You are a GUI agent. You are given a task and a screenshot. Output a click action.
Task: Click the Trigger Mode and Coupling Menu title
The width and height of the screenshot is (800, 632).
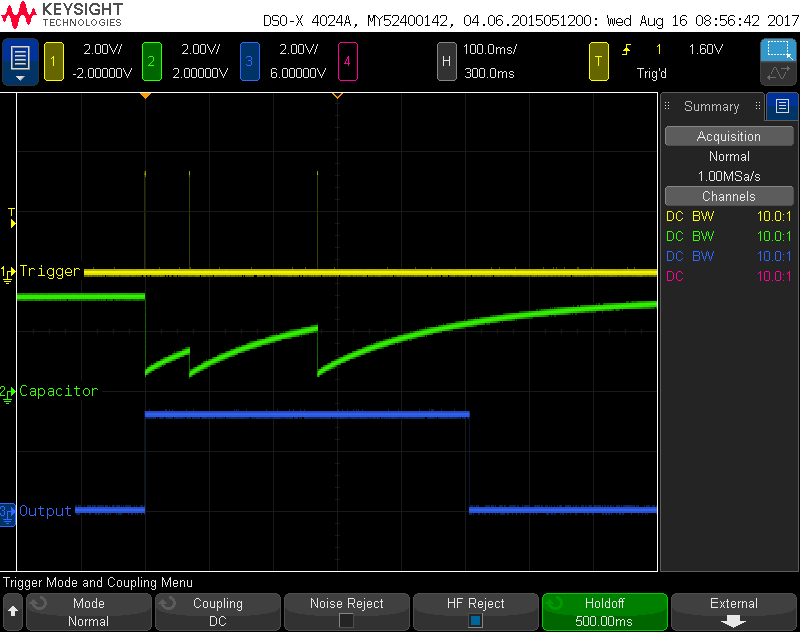[x=98, y=583]
